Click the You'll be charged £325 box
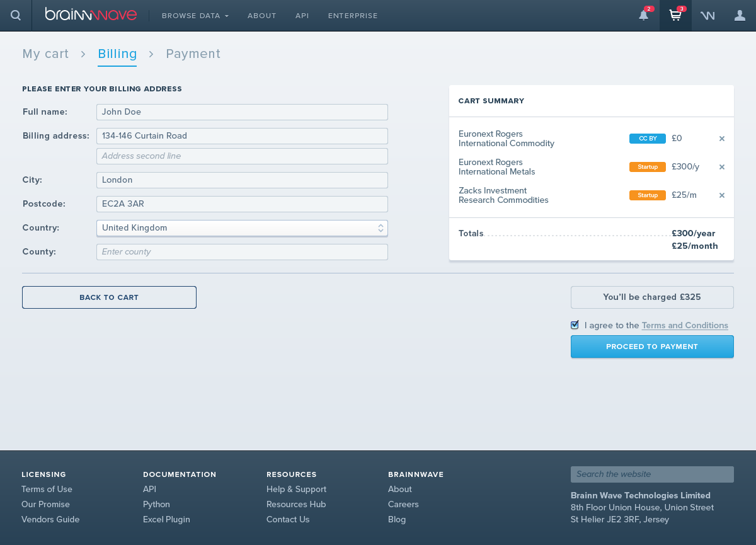The width and height of the screenshot is (756, 545). (x=652, y=297)
